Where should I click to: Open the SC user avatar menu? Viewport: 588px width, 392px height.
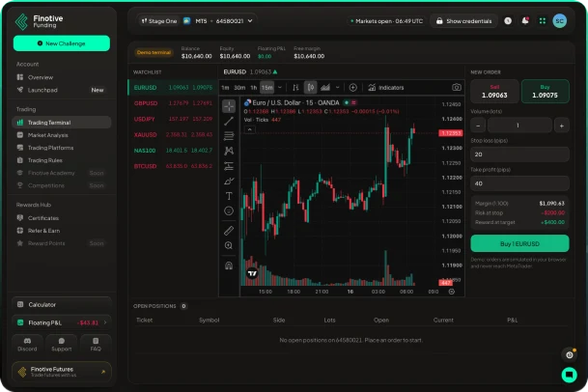pyautogui.click(x=559, y=21)
